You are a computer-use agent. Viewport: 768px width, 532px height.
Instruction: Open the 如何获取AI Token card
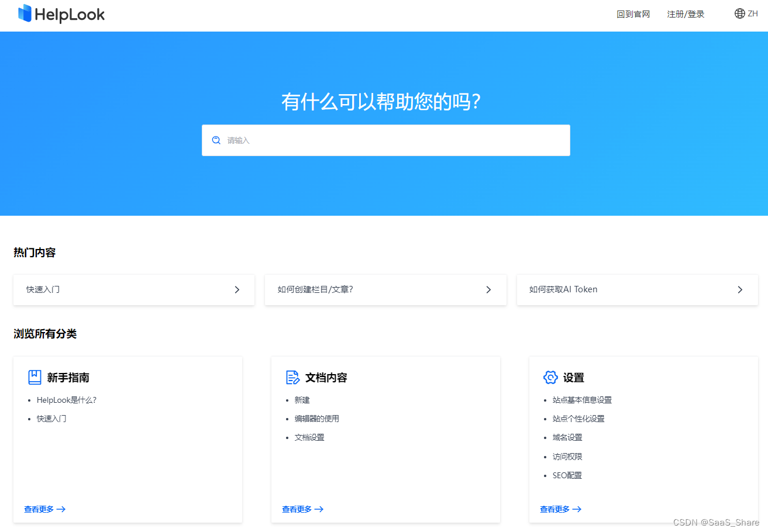coord(638,289)
